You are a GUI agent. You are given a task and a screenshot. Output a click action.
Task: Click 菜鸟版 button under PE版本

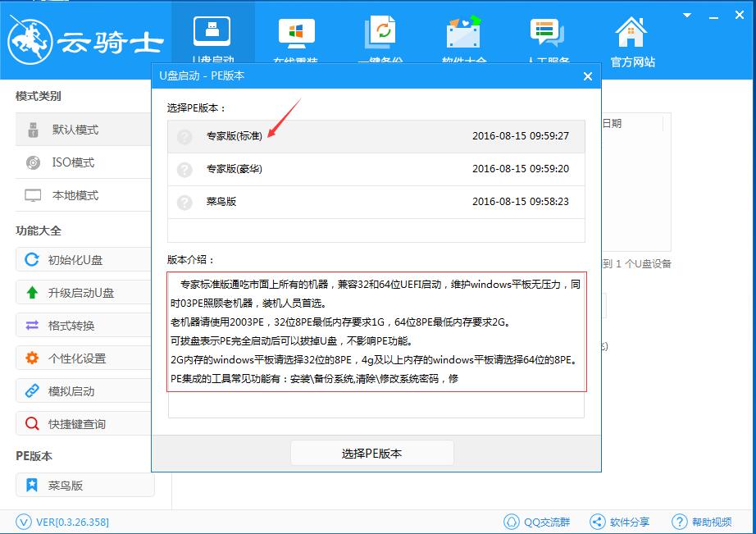pos(85,485)
